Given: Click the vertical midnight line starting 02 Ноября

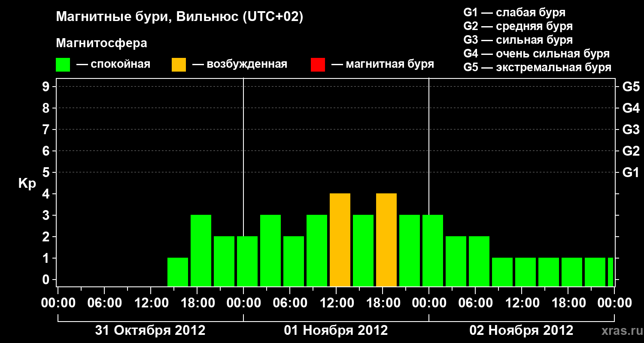Looking at the screenshot, I should click(429, 146).
